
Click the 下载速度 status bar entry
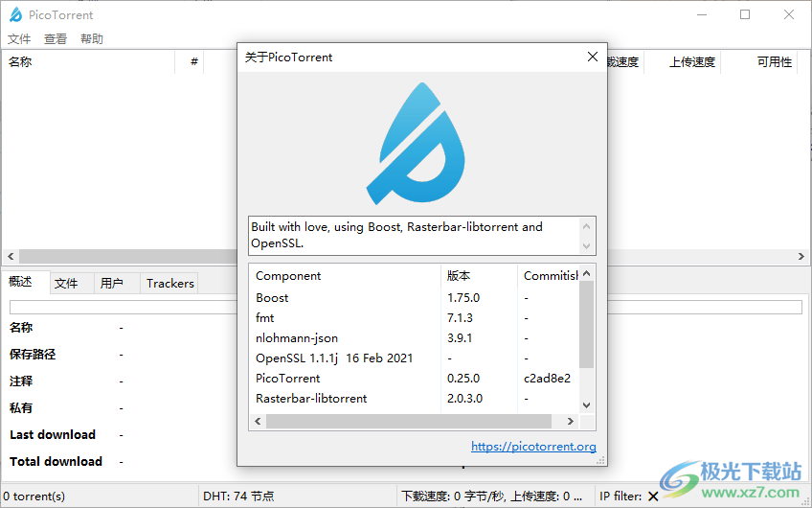492,496
